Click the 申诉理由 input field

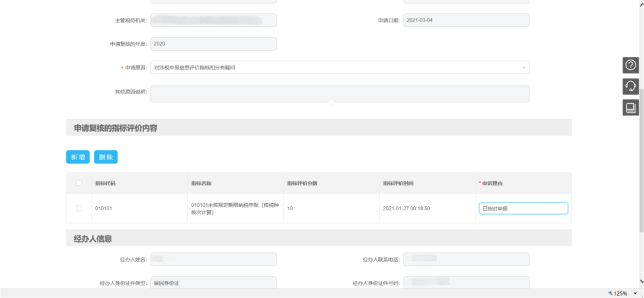(x=523, y=209)
